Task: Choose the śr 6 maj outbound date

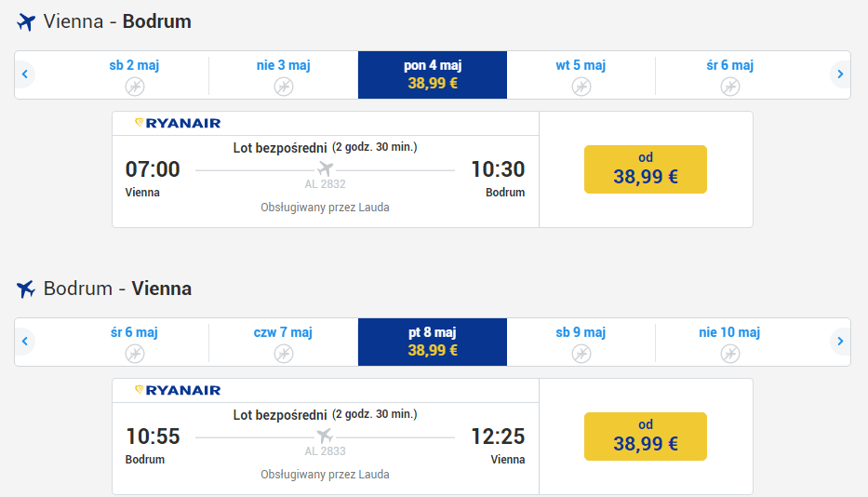Action: click(729, 74)
